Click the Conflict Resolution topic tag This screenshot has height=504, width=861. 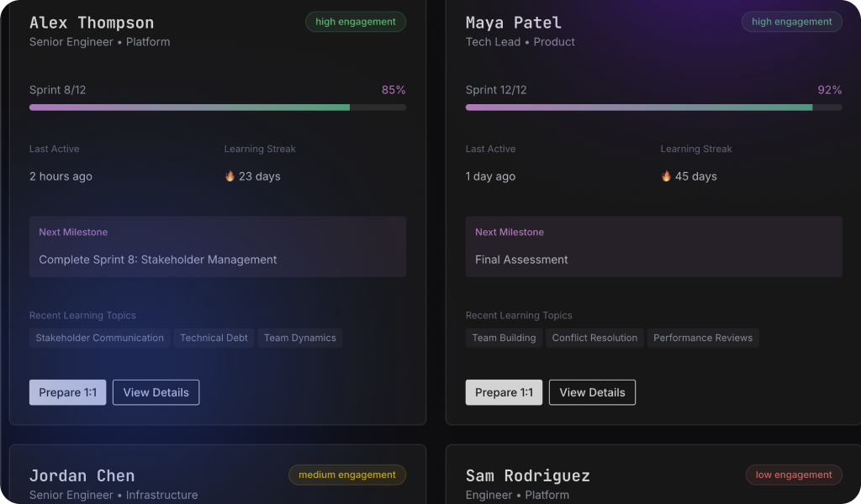tap(594, 338)
